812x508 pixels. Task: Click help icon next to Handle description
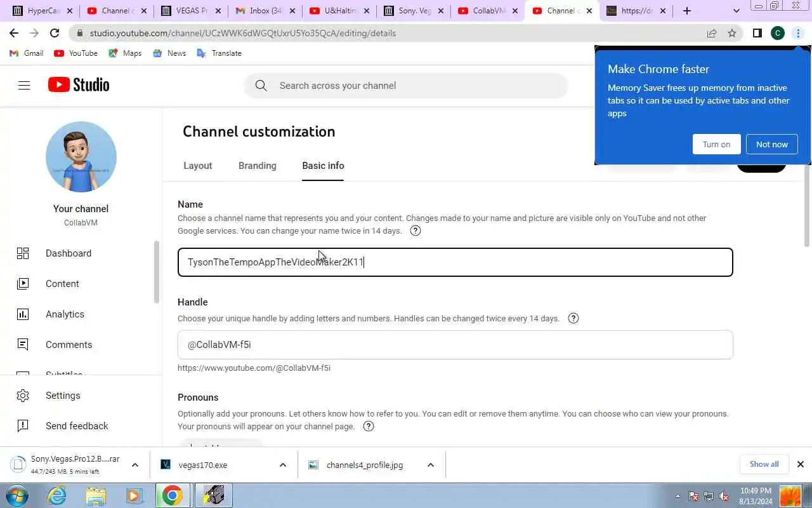pos(573,318)
